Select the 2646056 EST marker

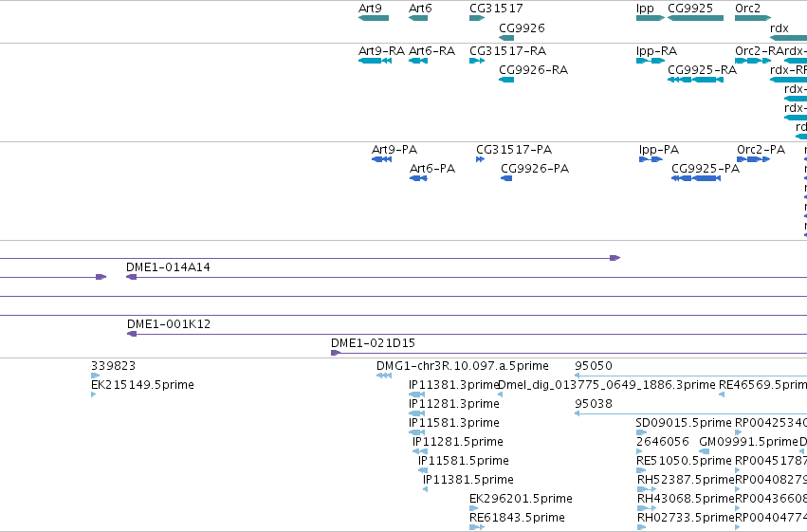(639, 451)
